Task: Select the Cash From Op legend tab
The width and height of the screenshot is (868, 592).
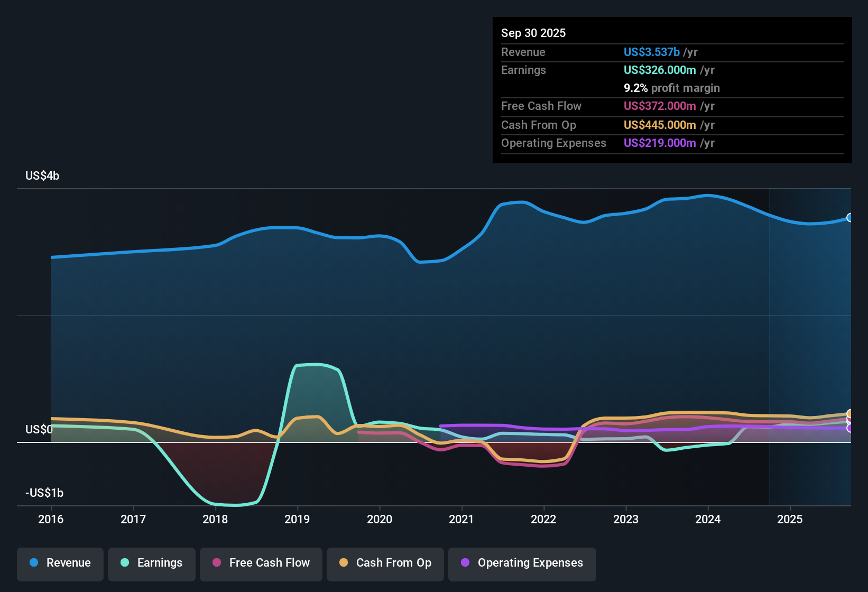Action: [x=385, y=563]
